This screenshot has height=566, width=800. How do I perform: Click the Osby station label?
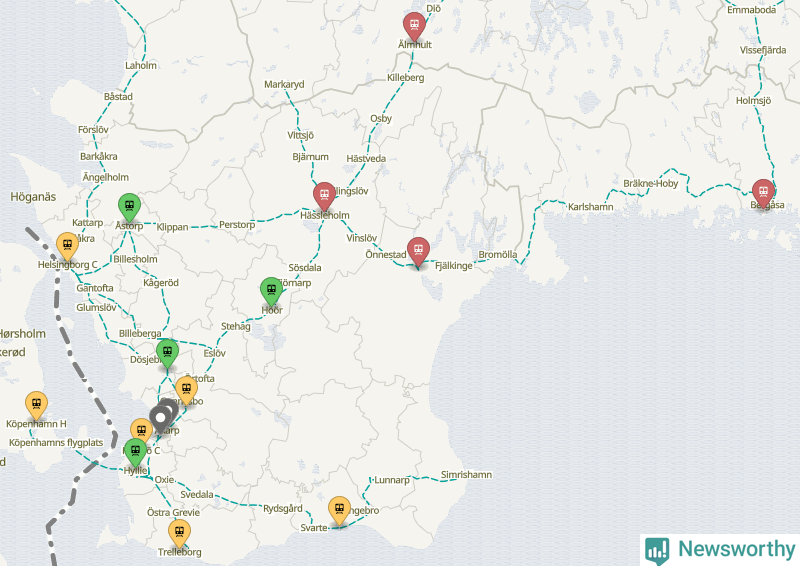tap(381, 118)
